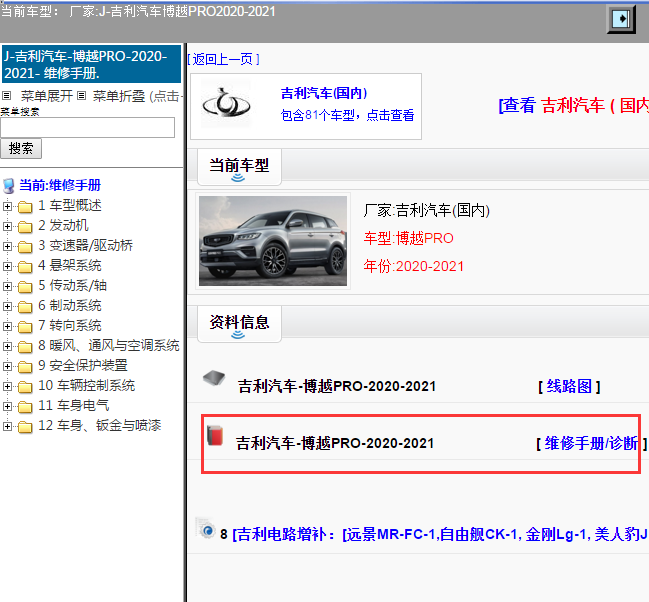The height and width of the screenshot is (602, 649).
Task: Expand the 2 发动机 tree node
Action: [x=7, y=226]
